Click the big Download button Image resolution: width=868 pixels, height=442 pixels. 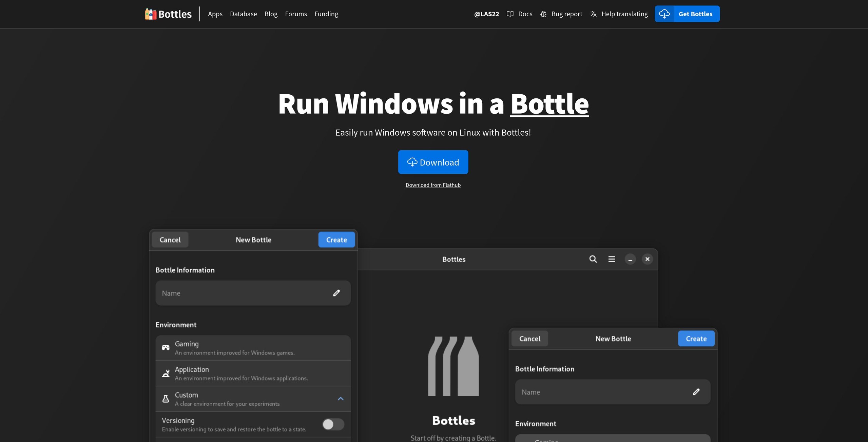click(433, 162)
